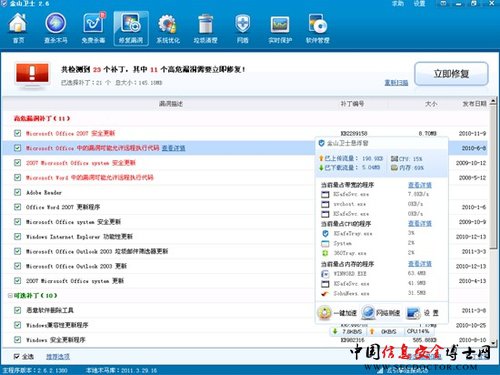This screenshot has height=375, width=500.
Task: Select Microsoft Office Outlook 2003 更新 row
Action: coord(245,266)
